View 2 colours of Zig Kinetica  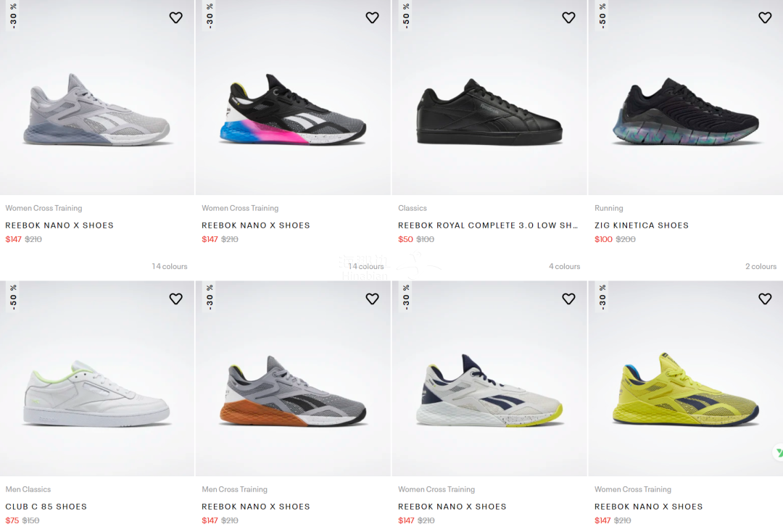click(761, 267)
